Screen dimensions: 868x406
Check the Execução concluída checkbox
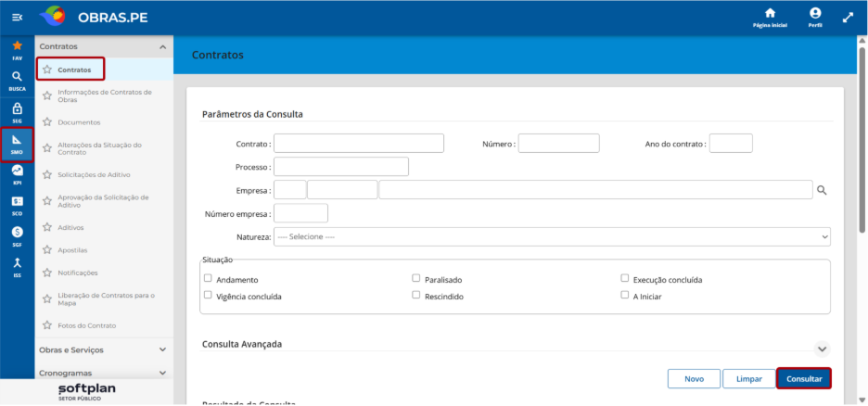pos(624,278)
